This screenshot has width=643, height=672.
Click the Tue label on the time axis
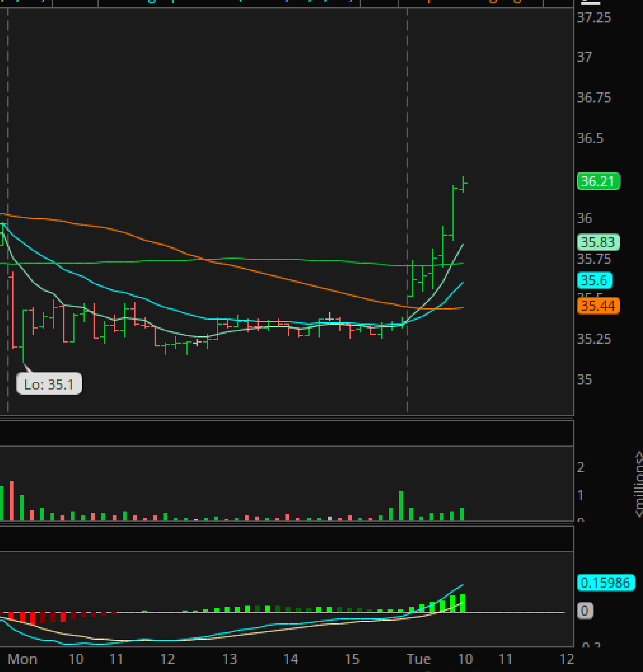tap(419, 659)
